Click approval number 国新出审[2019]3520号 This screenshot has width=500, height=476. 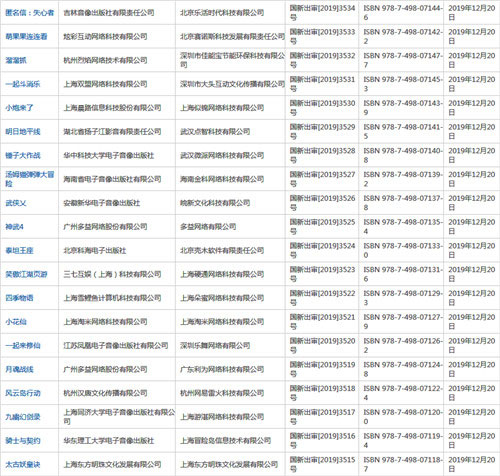coord(322,346)
